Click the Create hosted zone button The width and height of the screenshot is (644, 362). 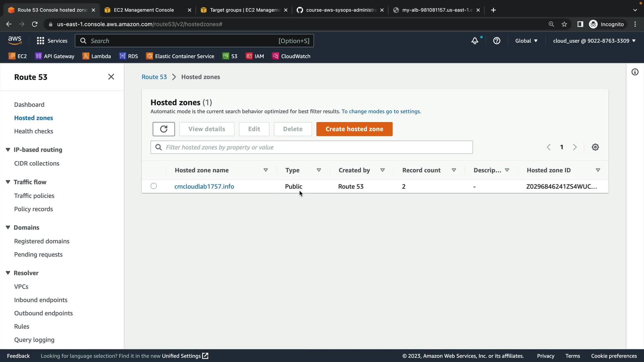[354, 129]
